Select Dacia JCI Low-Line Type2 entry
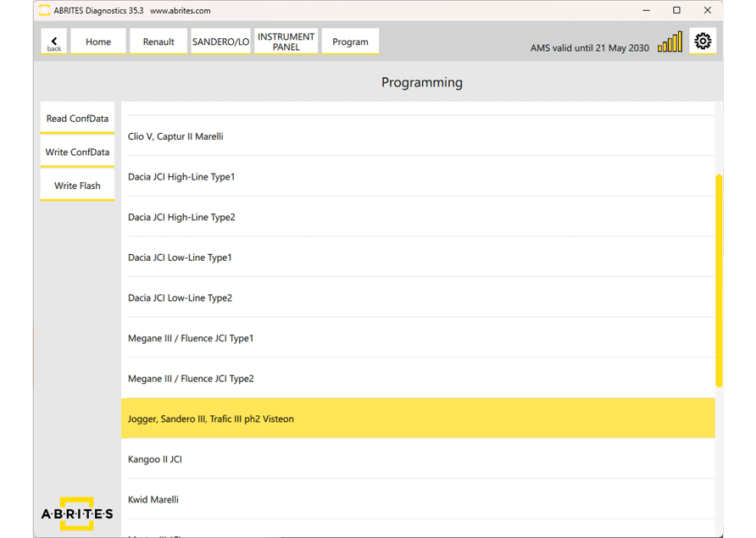Screen dimensions: 756x538 click(180, 298)
